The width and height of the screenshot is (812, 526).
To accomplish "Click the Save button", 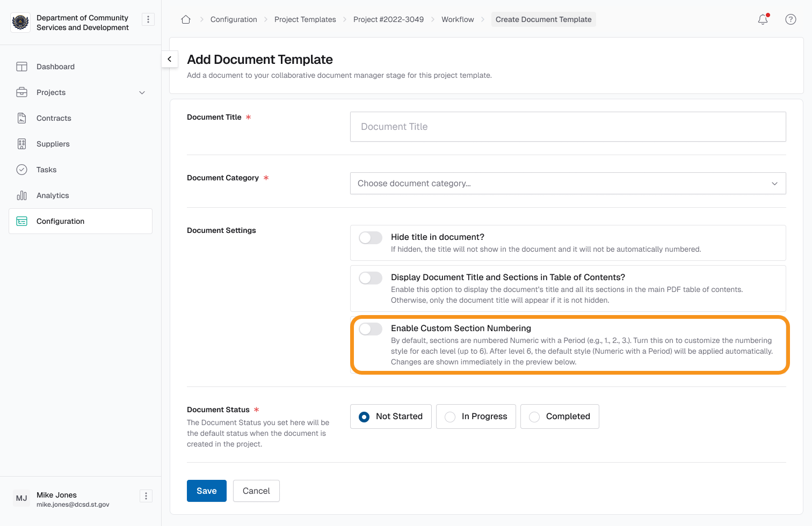I will click(206, 491).
